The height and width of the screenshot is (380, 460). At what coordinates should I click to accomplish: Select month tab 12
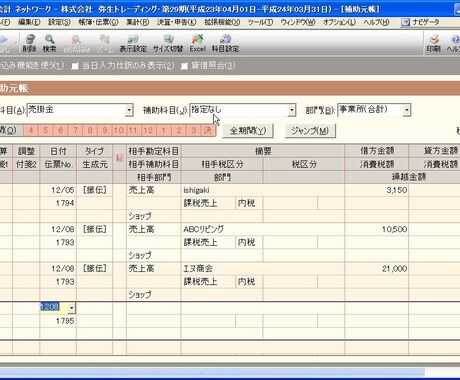pos(148,130)
